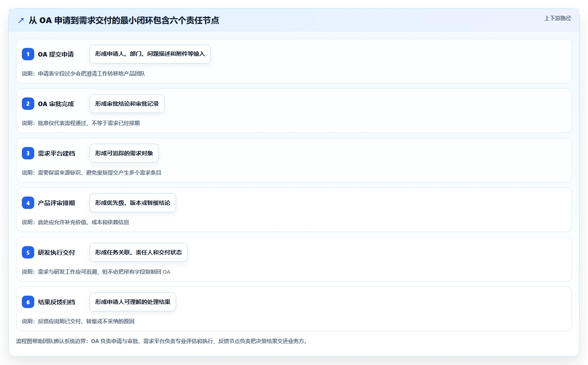Click the 形成可追踪的需求对象 chip
Viewport: 588px width, 365px height.
[x=124, y=153]
